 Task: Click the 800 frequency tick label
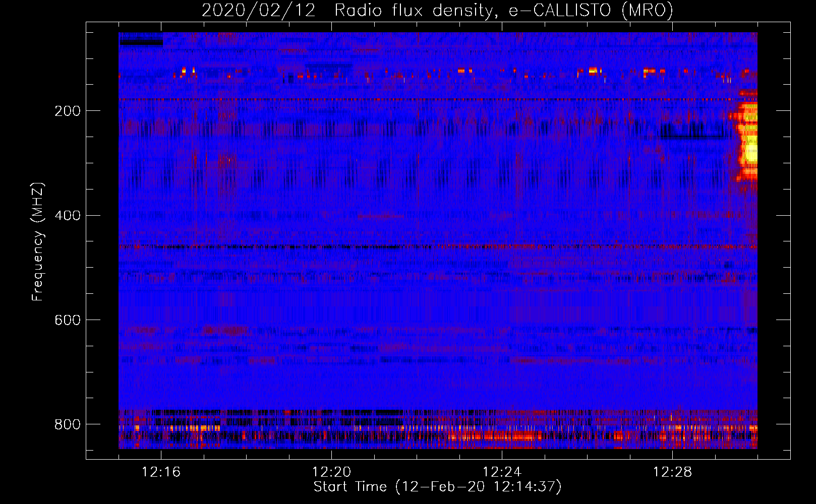(68, 424)
